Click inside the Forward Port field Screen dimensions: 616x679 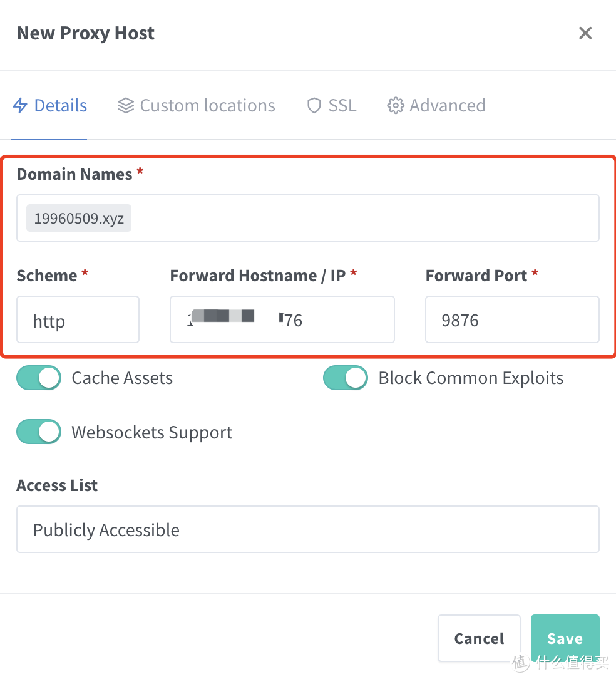tap(512, 319)
